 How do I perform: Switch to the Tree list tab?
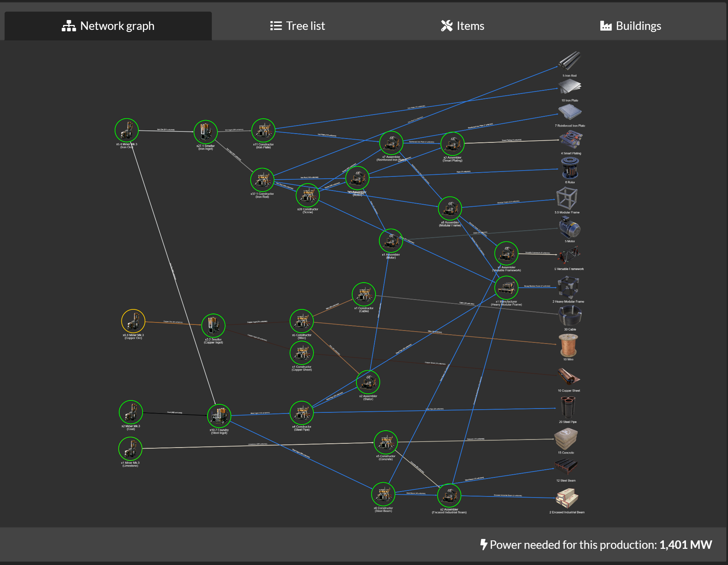click(x=297, y=25)
